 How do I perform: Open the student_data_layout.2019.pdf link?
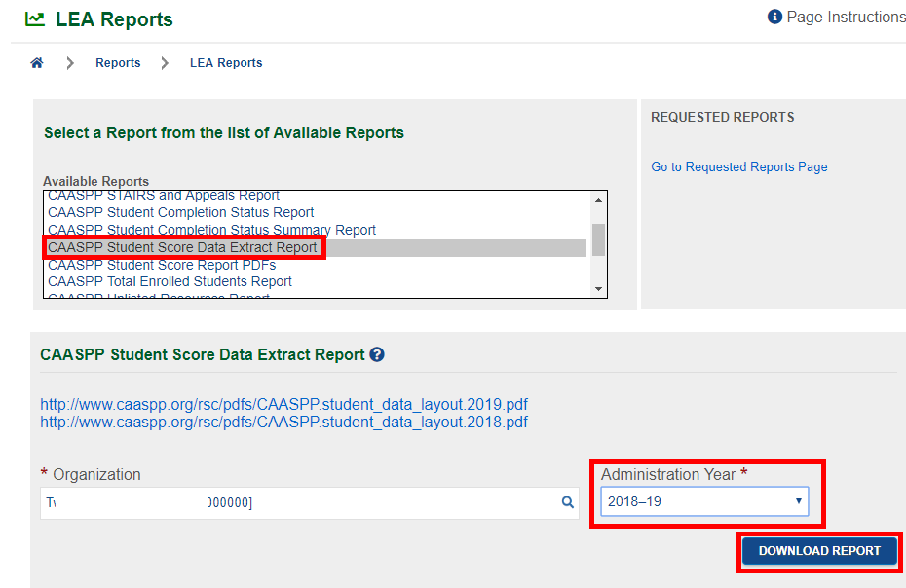(x=283, y=404)
